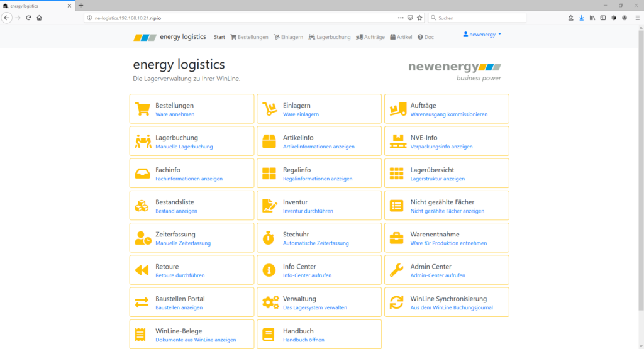The height and width of the screenshot is (349, 644).
Task: Click the Nicht gezählte Fächer list icon
Action: (x=397, y=206)
